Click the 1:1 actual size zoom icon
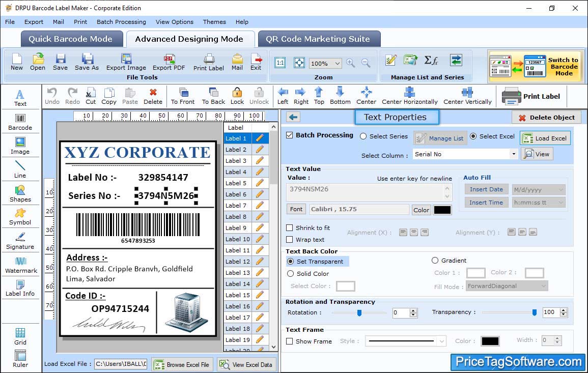 point(280,63)
